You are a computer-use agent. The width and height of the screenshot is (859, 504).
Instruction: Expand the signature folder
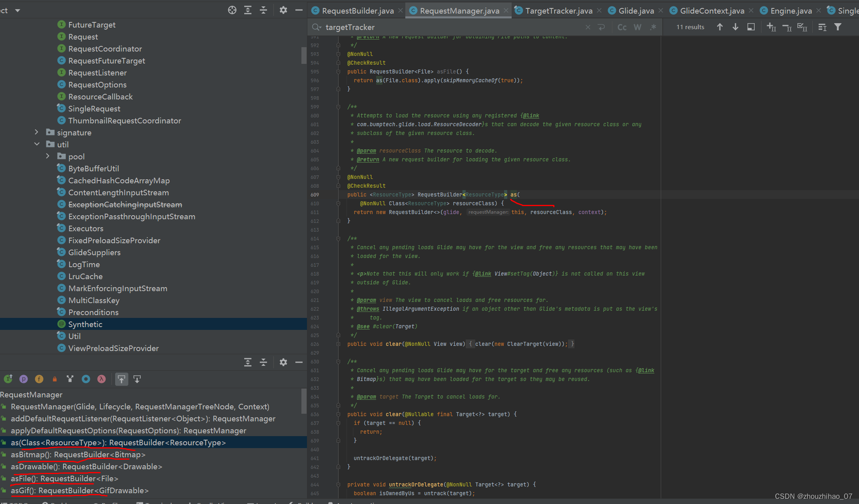click(36, 132)
